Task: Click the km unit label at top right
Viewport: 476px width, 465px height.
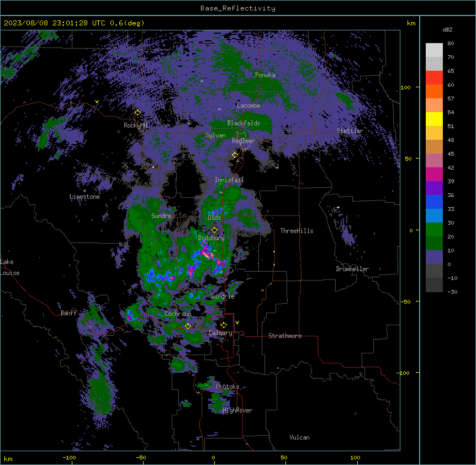Action: (411, 23)
